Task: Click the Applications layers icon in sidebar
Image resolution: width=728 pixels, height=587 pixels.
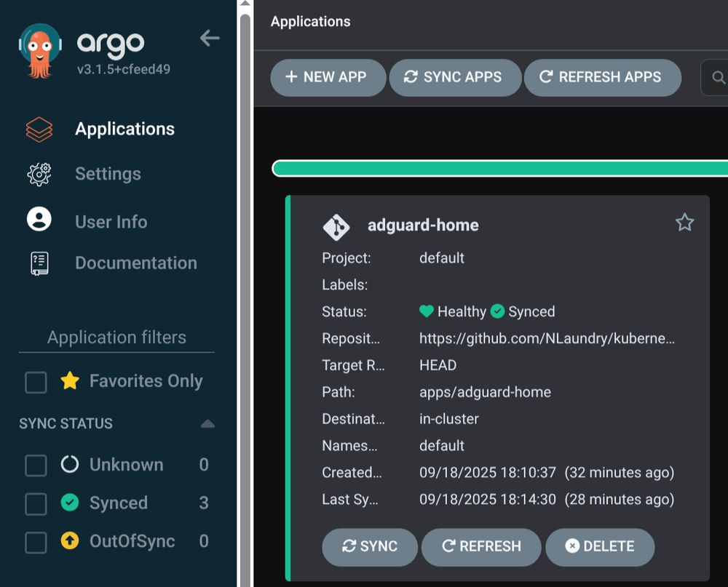Action: [39, 129]
